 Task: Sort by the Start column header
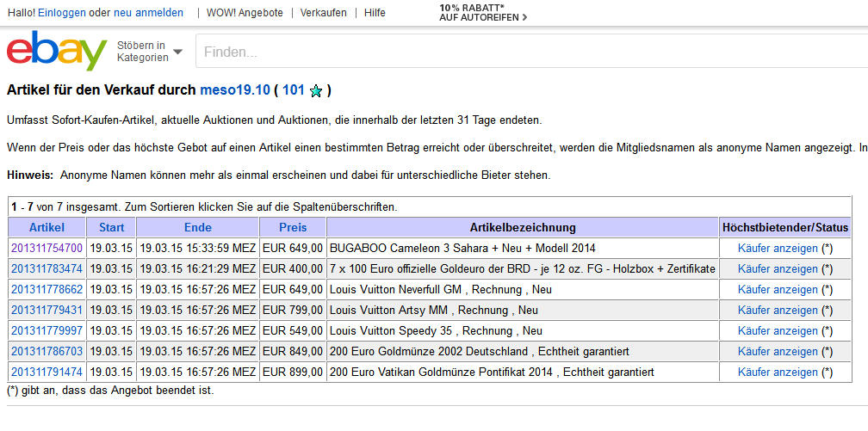tap(111, 227)
